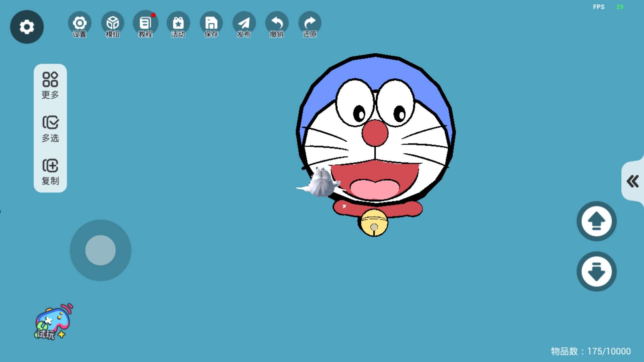Image resolution: width=644 pixels, height=362 pixels.
Task: Open the 模组 module cube icon
Action: click(x=113, y=24)
